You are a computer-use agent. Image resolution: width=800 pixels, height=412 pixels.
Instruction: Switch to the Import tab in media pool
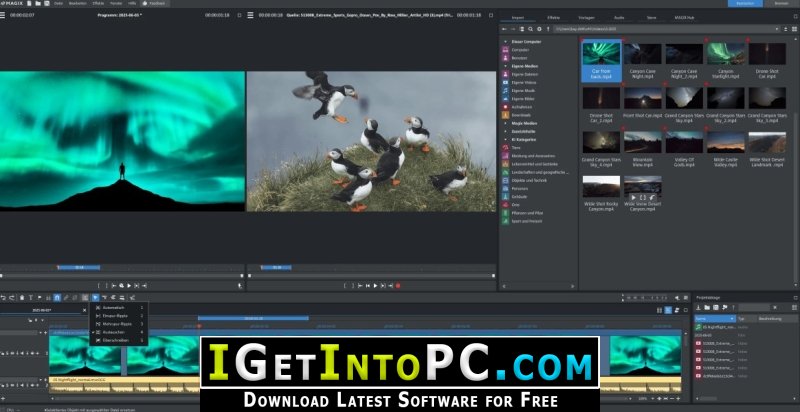pyautogui.click(x=518, y=17)
